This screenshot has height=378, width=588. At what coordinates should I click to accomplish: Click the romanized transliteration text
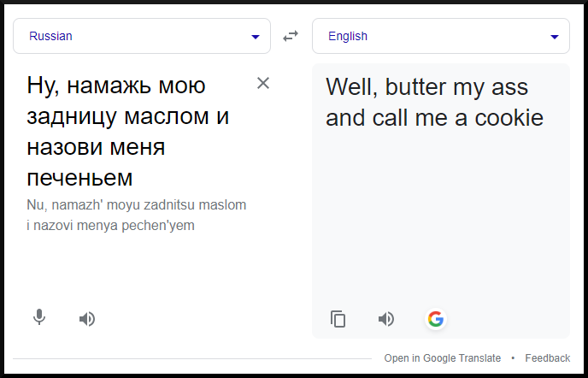(x=137, y=216)
